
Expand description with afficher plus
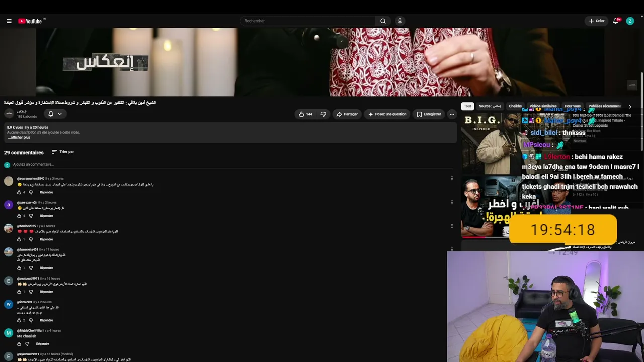click(x=19, y=138)
